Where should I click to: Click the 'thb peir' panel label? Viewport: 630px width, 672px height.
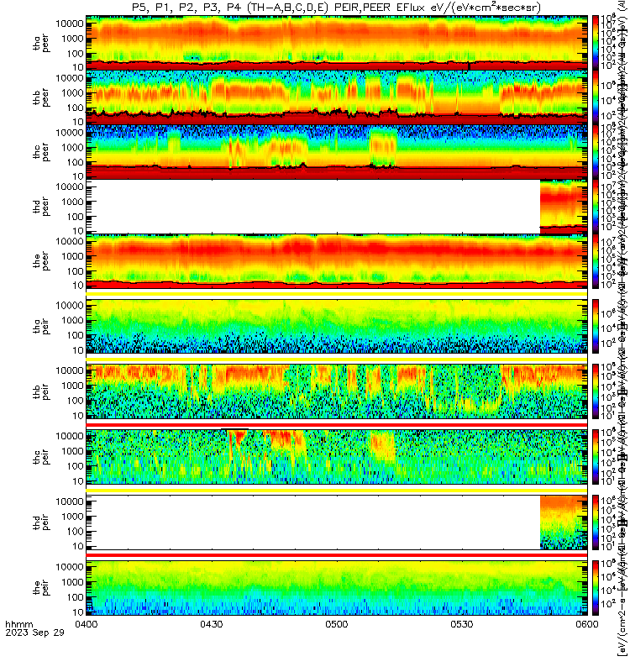(x=41, y=391)
